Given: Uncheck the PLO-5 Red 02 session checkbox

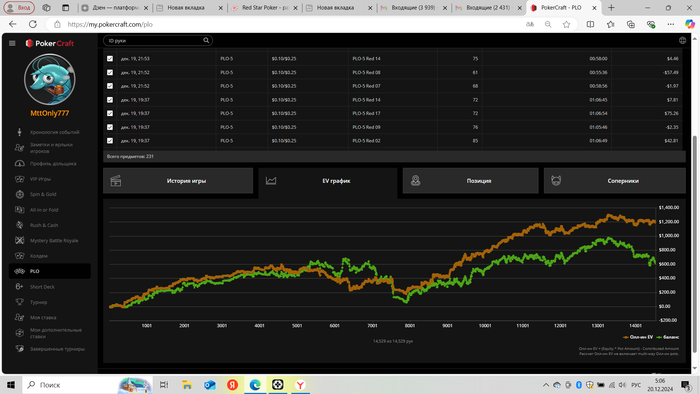Looking at the screenshot, I should click(x=110, y=141).
